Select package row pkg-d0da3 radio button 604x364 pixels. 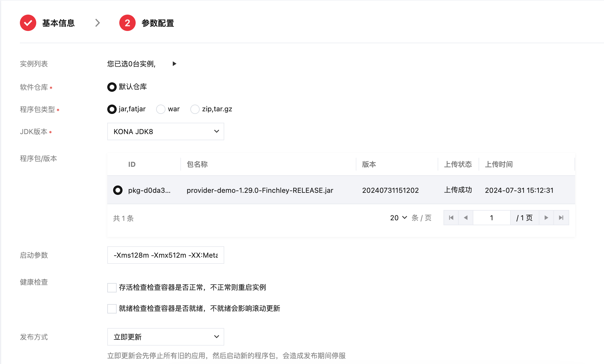pos(118,190)
